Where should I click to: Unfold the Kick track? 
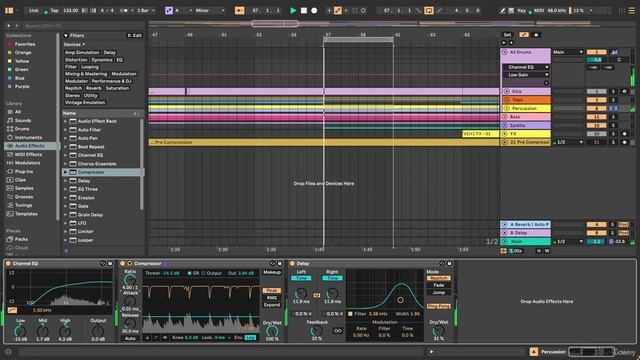[507, 91]
